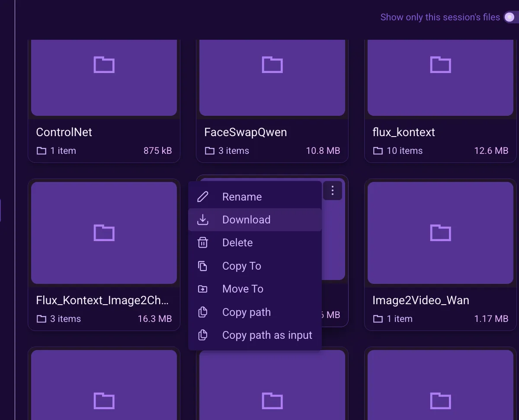Choose Download from the context menu
Screen dimensions: 519x420
pos(255,220)
